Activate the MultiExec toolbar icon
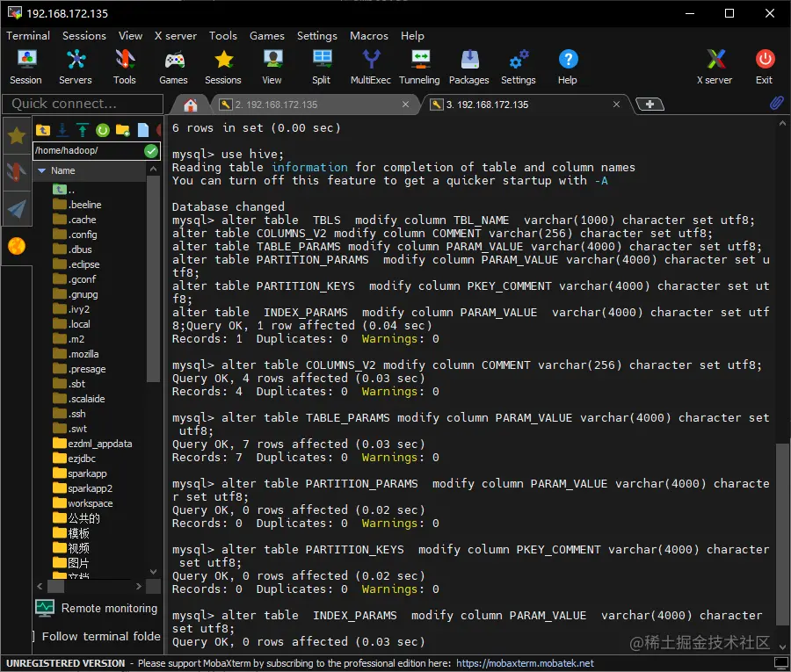791x672 pixels. [x=371, y=67]
